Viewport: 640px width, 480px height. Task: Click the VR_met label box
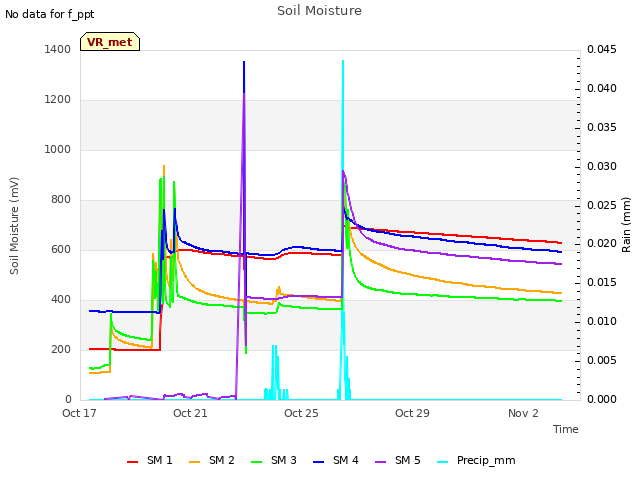pyautogui.click(x=110, y=42)
